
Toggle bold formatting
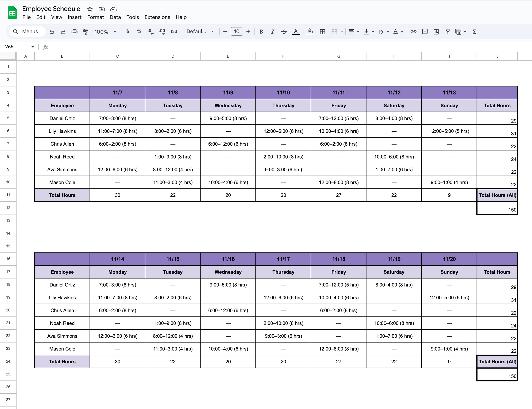261,32
